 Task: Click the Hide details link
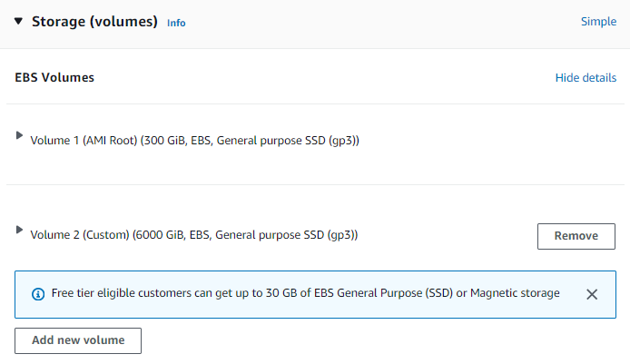586,78
